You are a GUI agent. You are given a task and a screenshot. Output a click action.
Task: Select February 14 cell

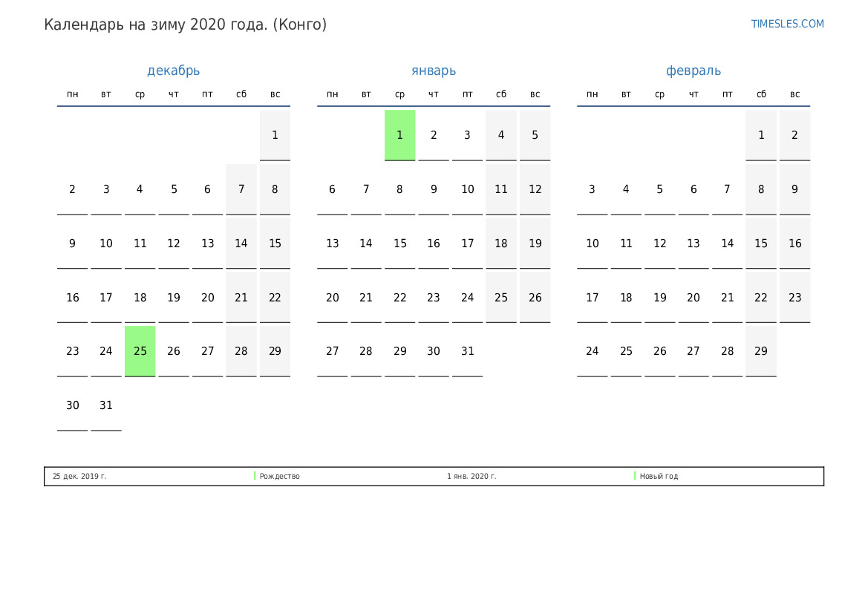[728, 244]
